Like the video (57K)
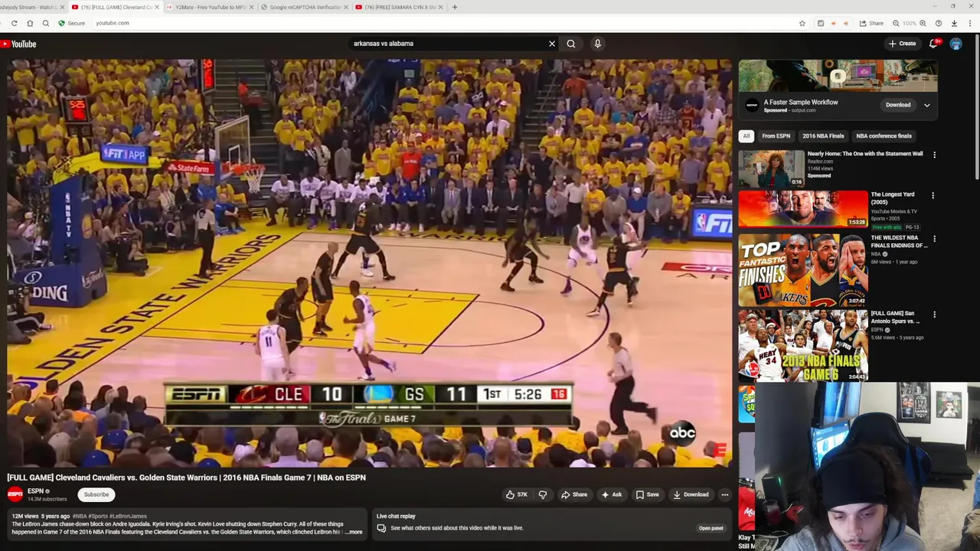This screenshot has height=551, width=980. pos(517,494)
